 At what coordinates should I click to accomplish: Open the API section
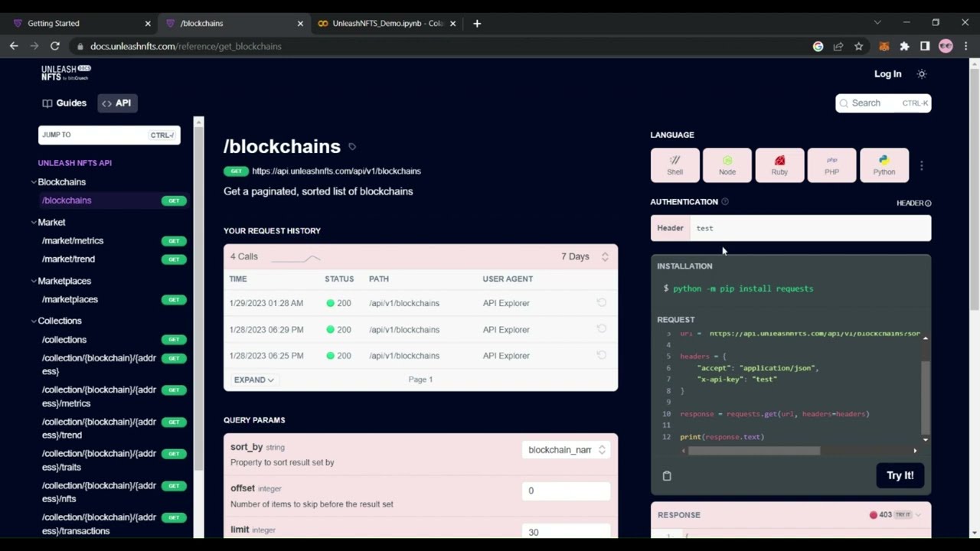(117, 103)
